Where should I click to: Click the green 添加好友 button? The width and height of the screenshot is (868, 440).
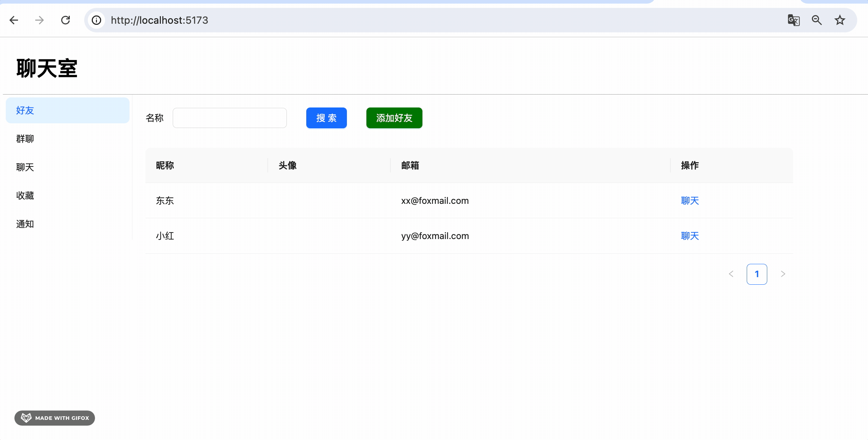[394, 118]
